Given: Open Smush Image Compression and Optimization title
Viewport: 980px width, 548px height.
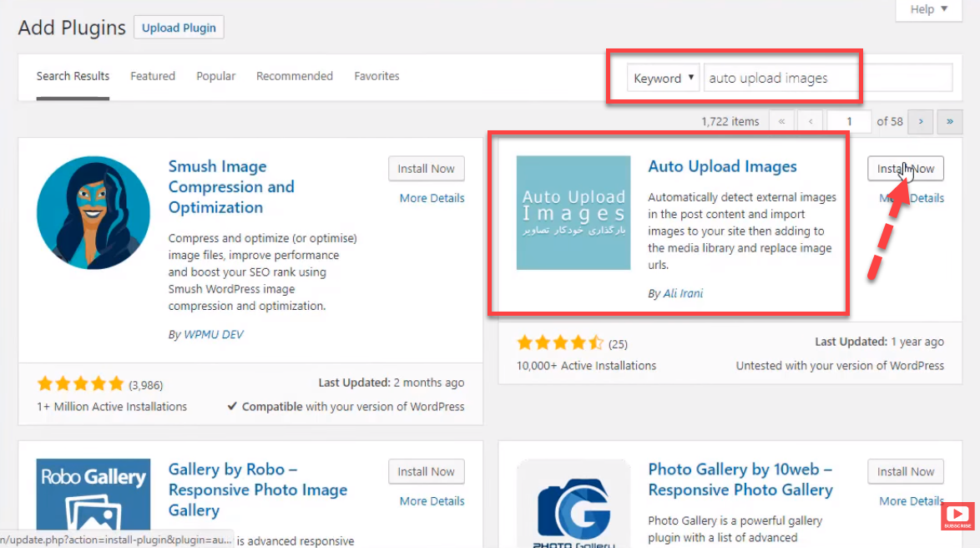Looking at the screenshot, I should (x=231, y=186).
